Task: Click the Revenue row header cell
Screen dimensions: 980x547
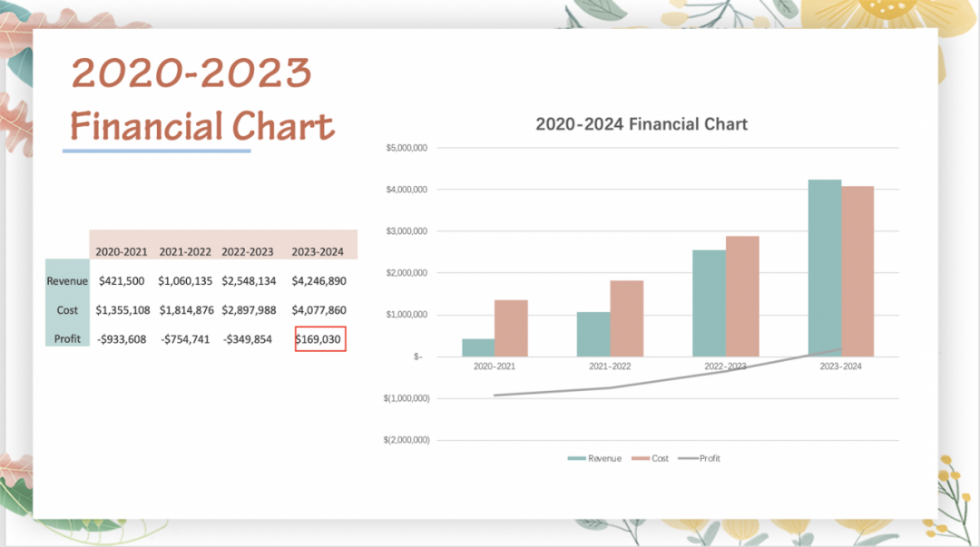Action: click(x=67, y=281)
